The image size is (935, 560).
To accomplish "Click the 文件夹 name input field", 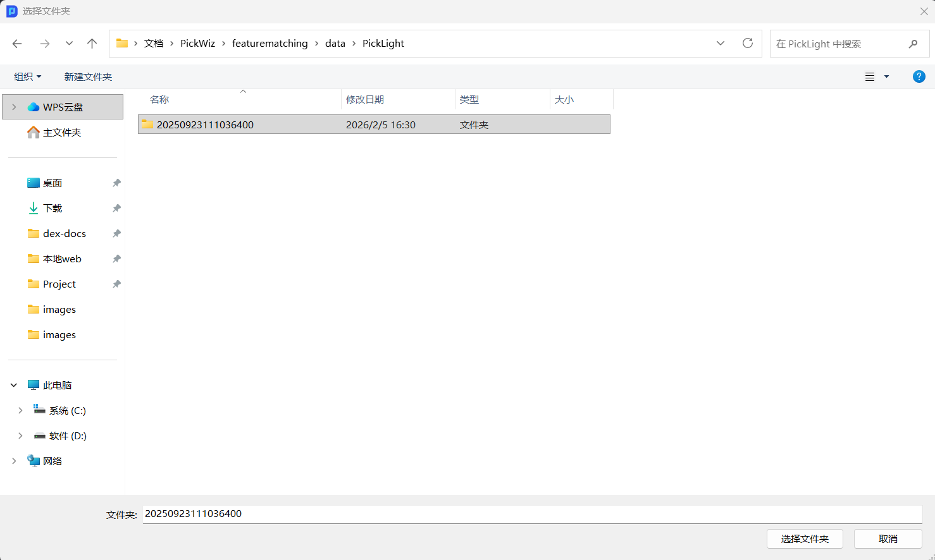I will click(531, 514).
